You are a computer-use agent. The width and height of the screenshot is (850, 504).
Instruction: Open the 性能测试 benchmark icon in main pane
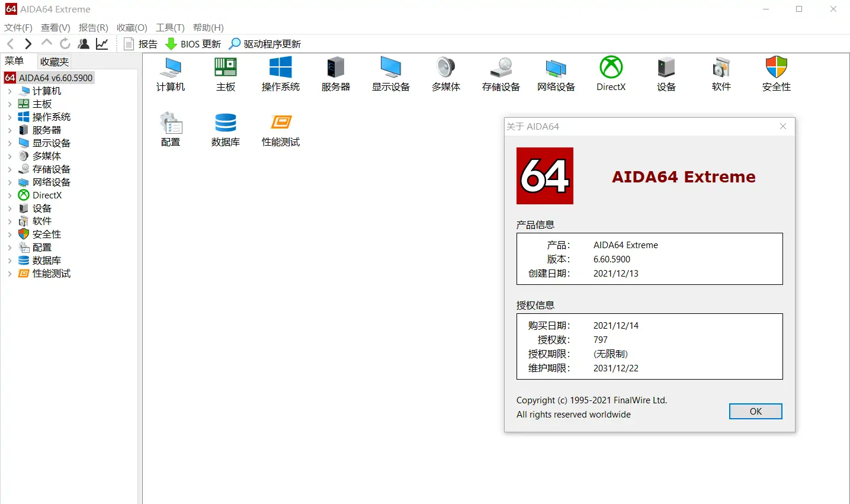[281, 130]
